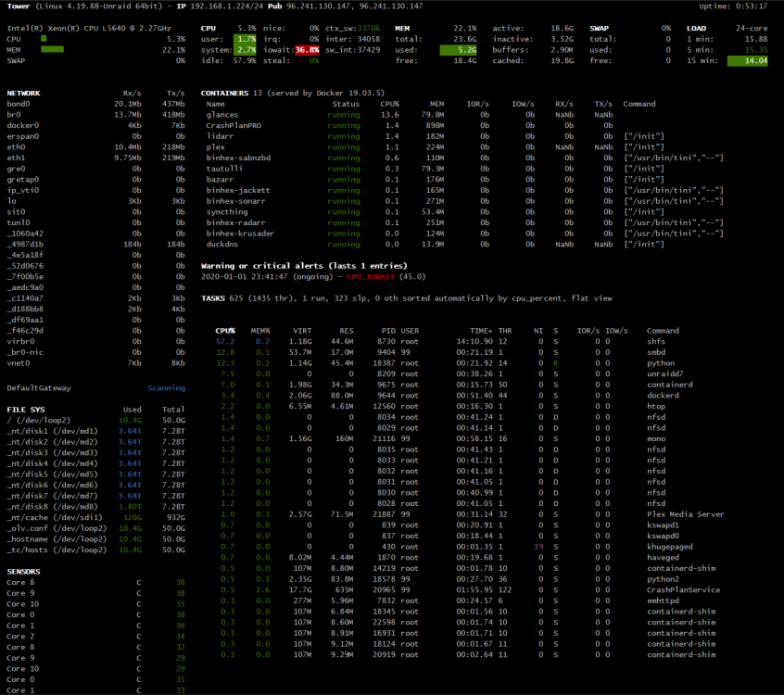Image resolution: width=784 pixels, height=695 pixels.
Task: Click the CrashPlanPRO container name
Action: (x=234, y=125)
